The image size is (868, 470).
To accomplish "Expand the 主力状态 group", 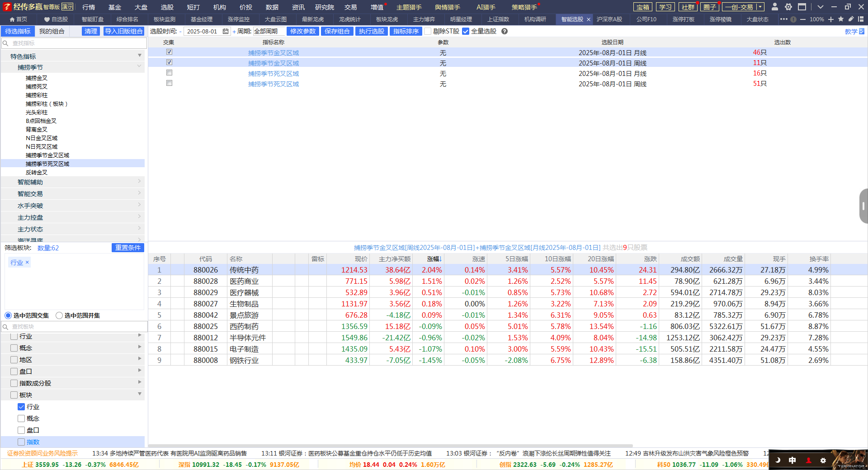I will tap(139, 228).
